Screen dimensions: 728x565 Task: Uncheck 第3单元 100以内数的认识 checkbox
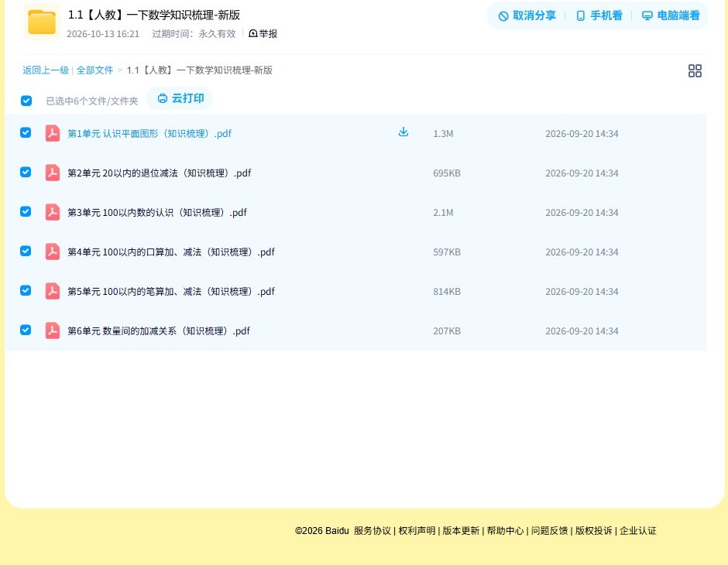(26, 211)
